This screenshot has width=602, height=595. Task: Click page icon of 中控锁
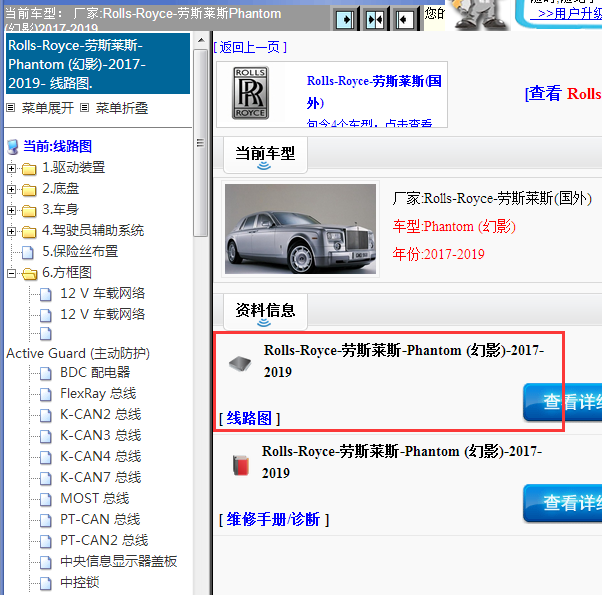click(x=46, y=583)
